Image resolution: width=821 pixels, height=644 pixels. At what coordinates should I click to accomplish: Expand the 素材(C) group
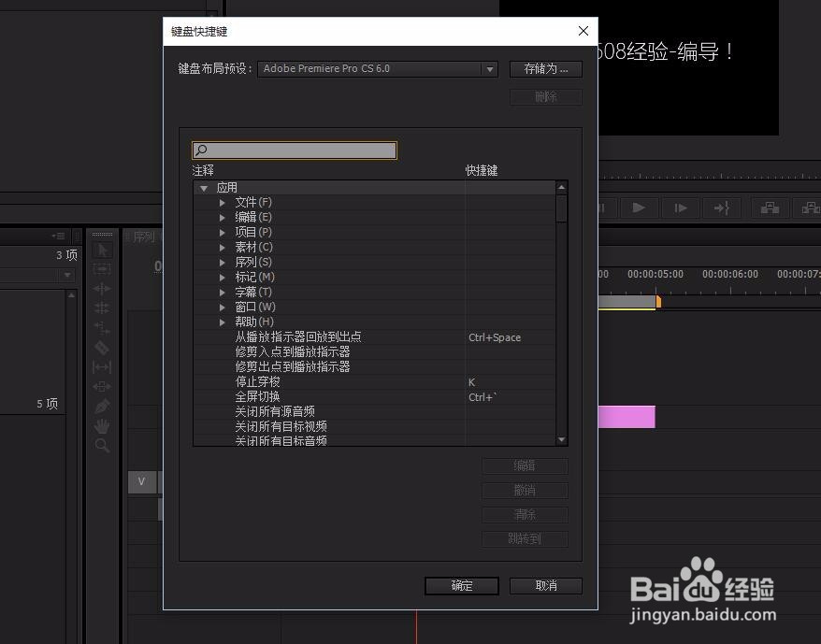tap(222, 247)
